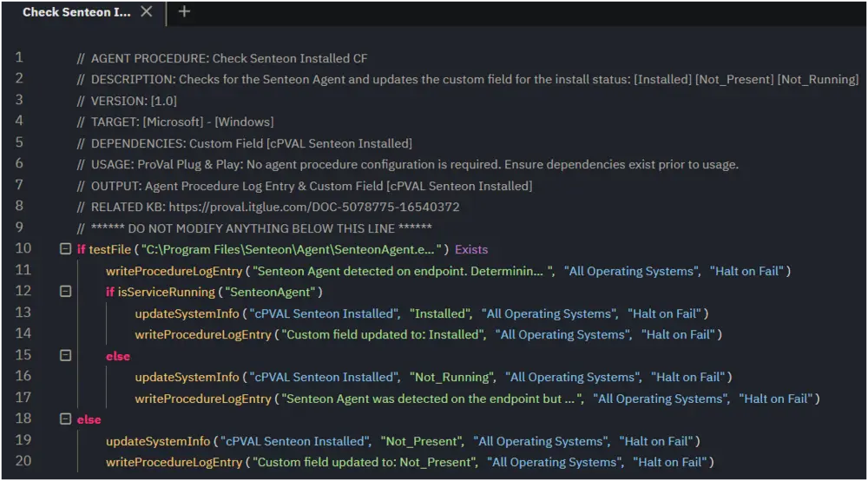
Task: Click the "Not_Present" value on line 19
Action: 422,441
